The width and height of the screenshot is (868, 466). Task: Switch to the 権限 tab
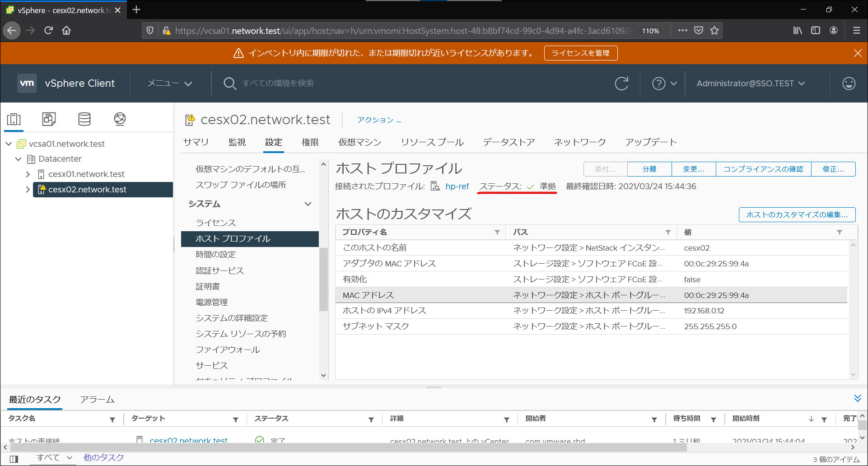(310, 142)
